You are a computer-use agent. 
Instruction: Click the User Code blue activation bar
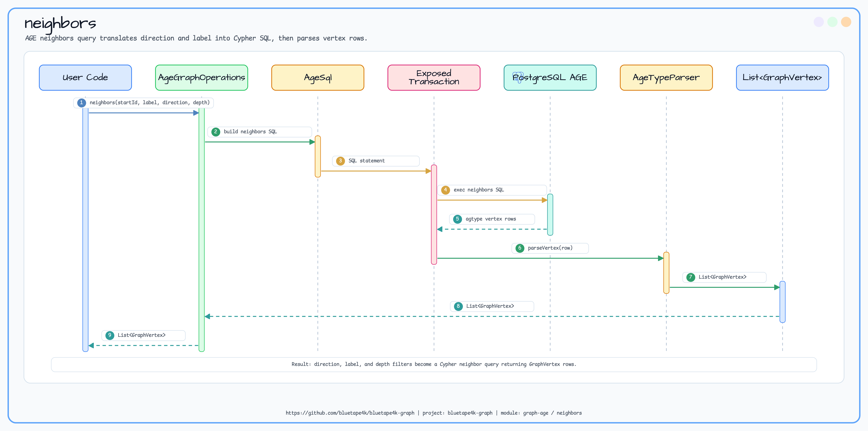click(85, 229)
